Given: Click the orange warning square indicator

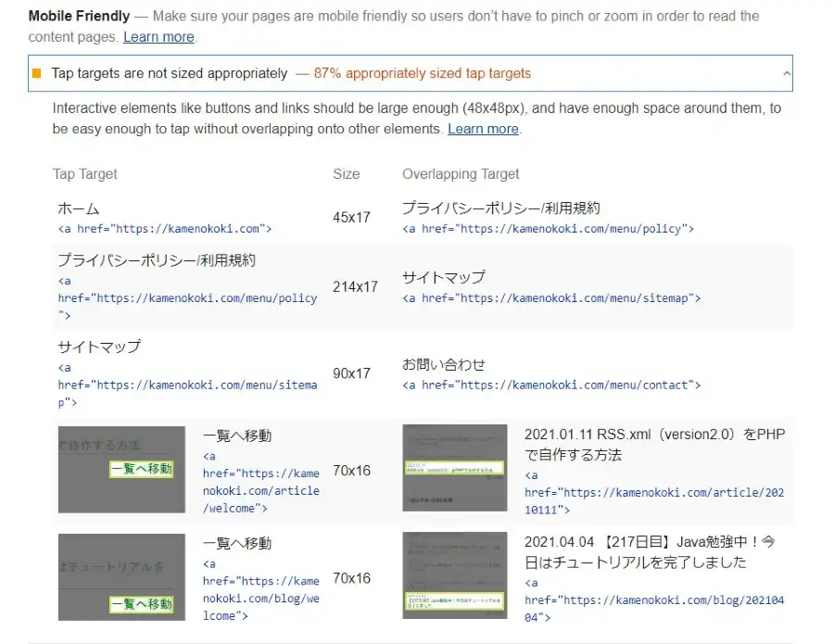Looking at the screenshot, I should click(37, 72).
